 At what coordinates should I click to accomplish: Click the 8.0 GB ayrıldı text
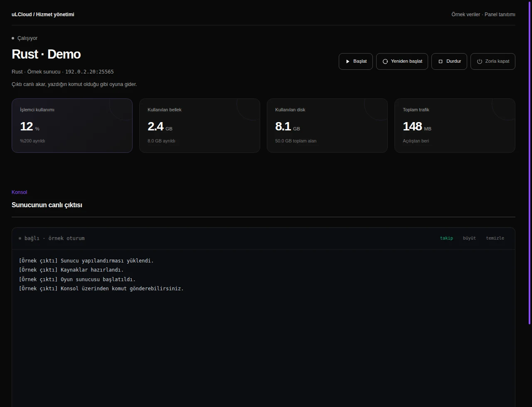pyautogui.click(x=161, y=141)
